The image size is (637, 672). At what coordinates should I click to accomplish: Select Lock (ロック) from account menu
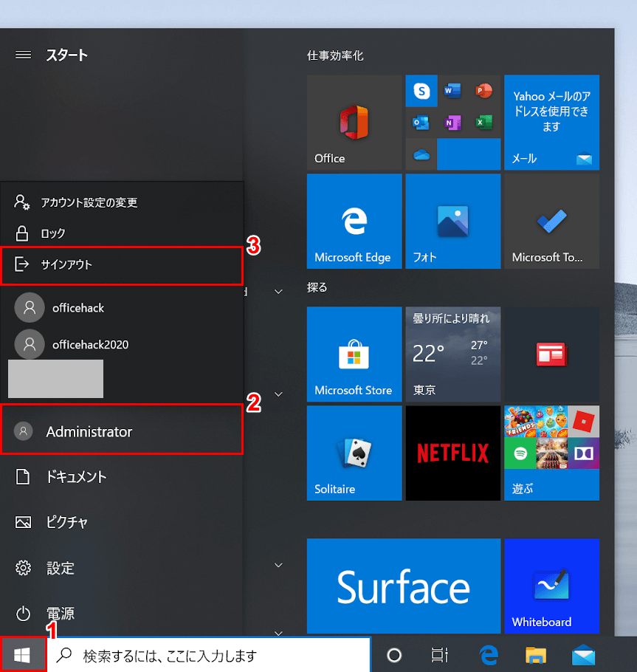[x=53, y=233]
